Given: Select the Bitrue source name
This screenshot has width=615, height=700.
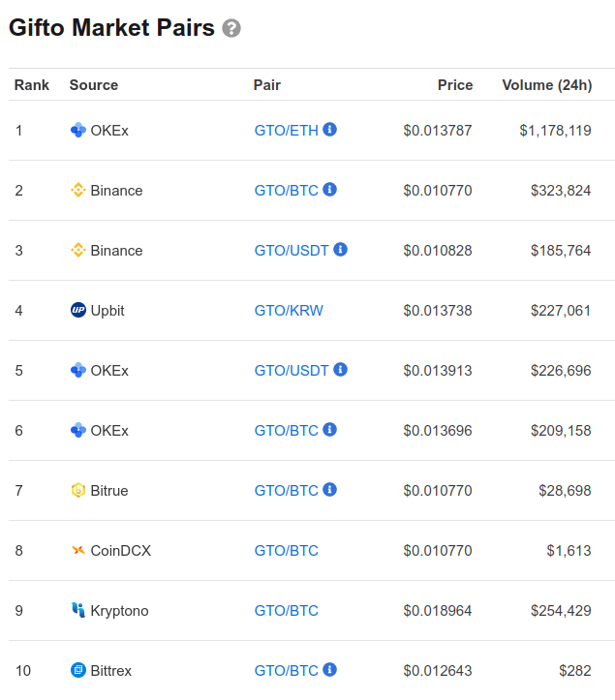Looking at the screenshot, I should pos(109,491).
